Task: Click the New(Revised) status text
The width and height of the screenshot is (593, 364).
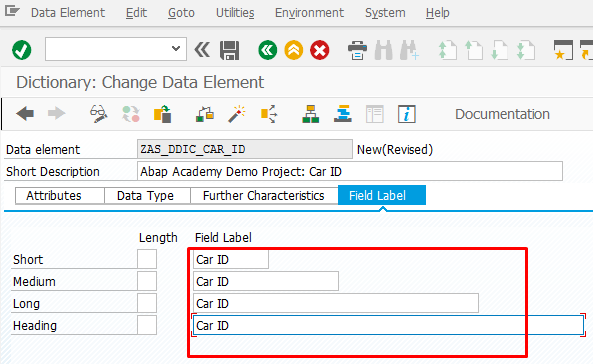Action: (395, 149)
